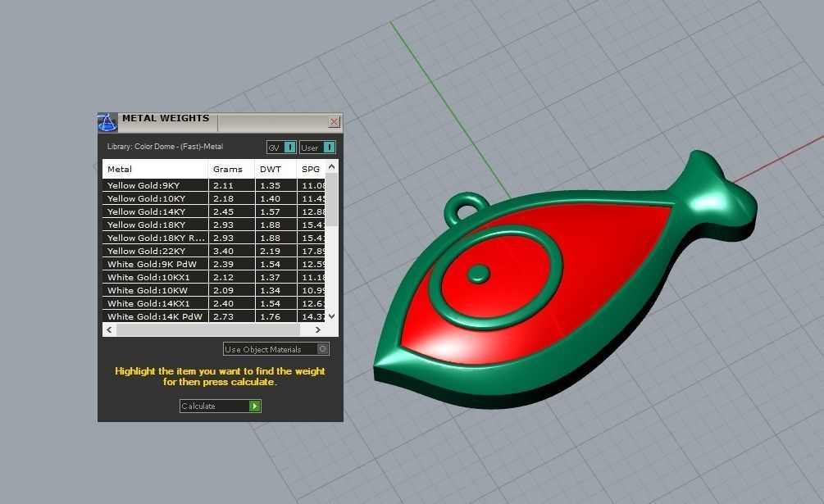Click the Metal Weights scale icon
This screenshot has height=504, width=824.
[107, 122]
